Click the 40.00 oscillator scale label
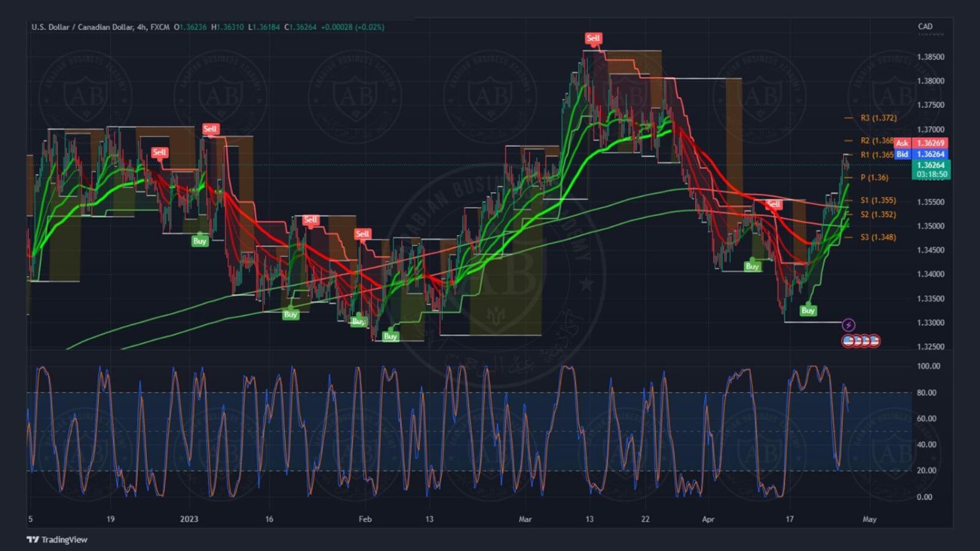 [926, 445]
